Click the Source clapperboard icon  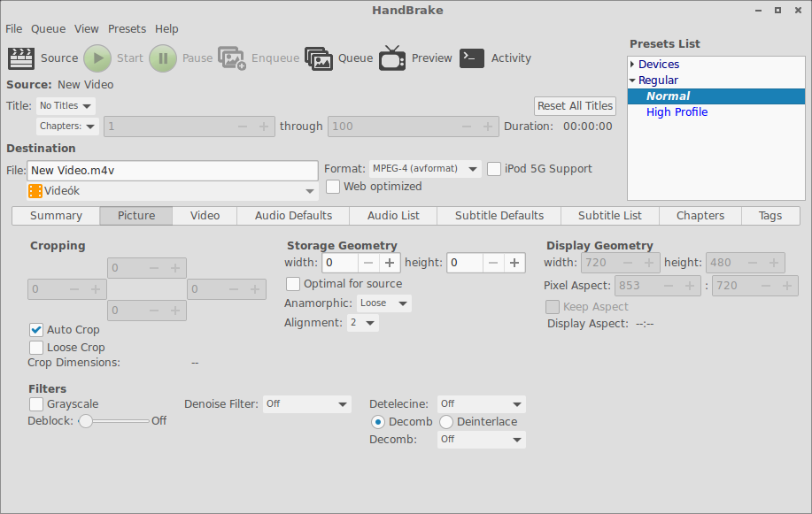pyautogui.click(x=21, y=58)
